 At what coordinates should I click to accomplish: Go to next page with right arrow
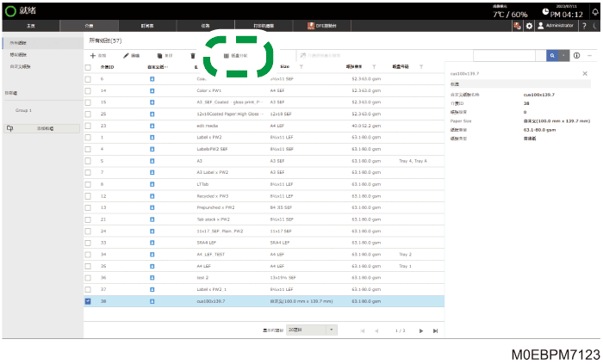[x=421, y=331]
